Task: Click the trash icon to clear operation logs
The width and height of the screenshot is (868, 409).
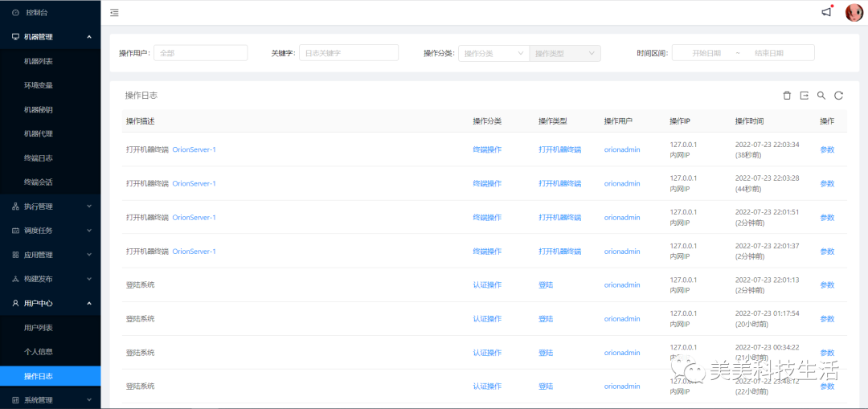Action: coord(787,96)
